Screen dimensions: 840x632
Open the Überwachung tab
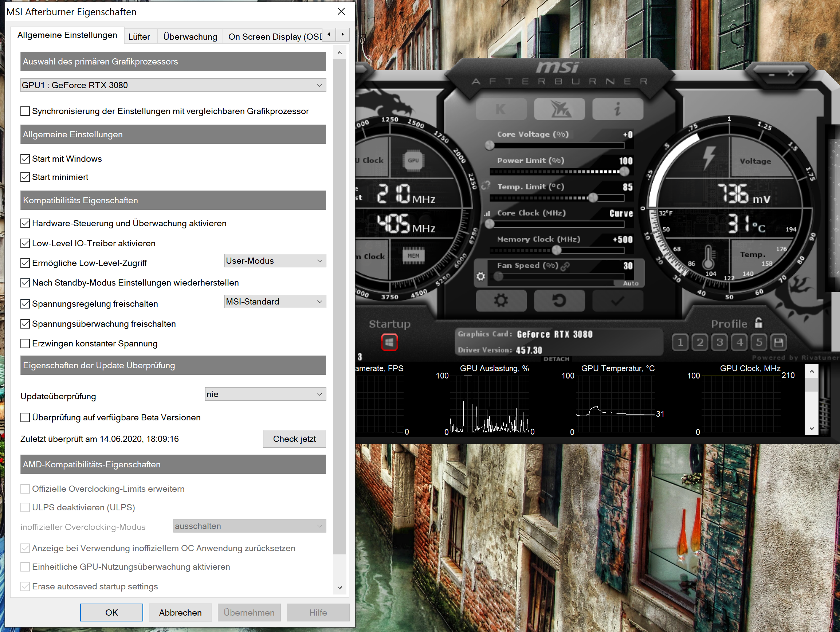[190, 37]
